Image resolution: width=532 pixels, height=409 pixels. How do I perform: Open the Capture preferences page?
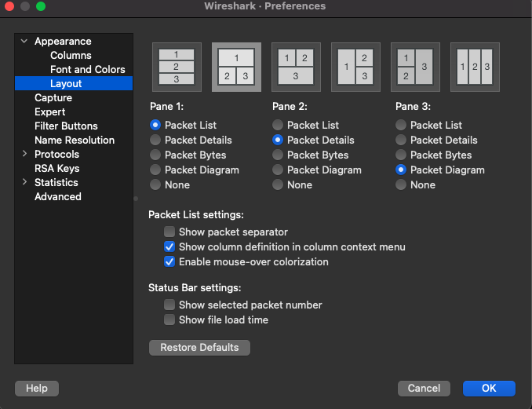click(x=53, y=98)
